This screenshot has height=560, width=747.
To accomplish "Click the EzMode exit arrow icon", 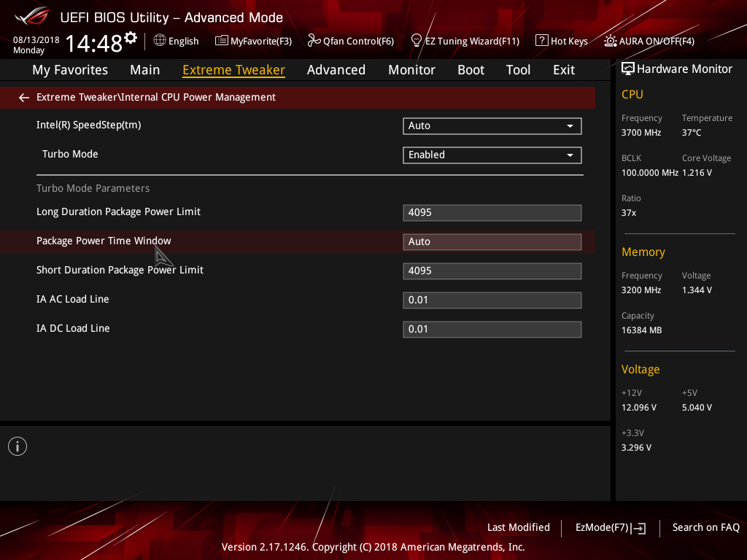I will tap(639, 528).
